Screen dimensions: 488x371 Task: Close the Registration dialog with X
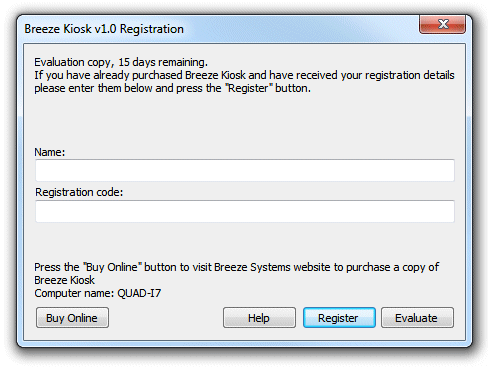coord(442,24)
